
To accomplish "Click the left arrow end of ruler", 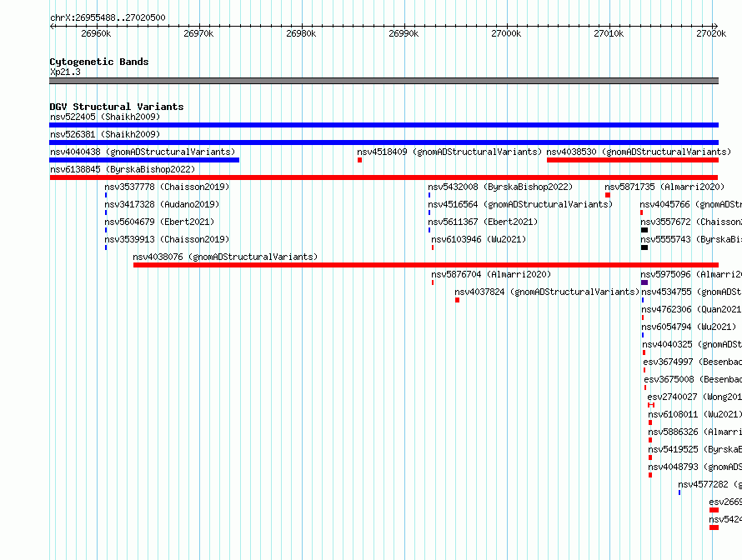I will pyautogui.click(x=52, y=27).
